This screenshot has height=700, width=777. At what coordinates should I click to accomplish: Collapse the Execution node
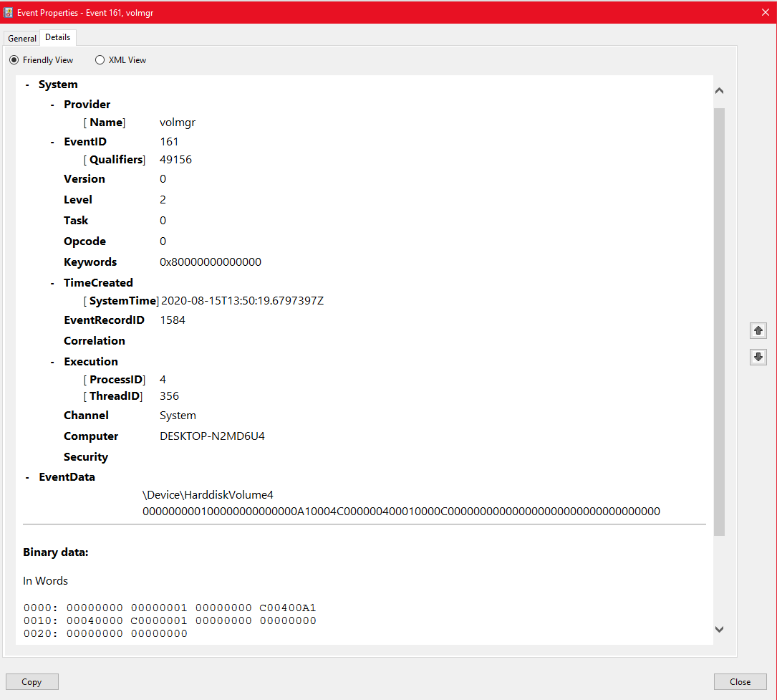point(52,362)
